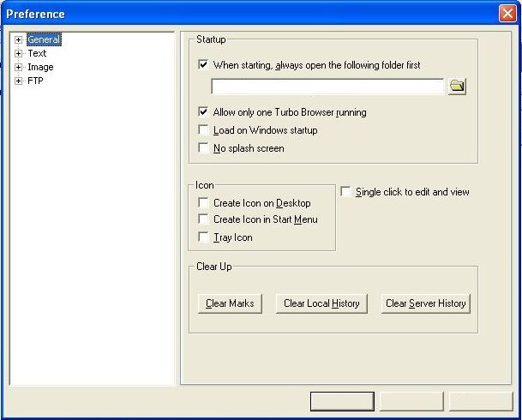Viewport: 522px width, 420px height.
Task: Open the Image preferences category
Action: tap(40, 67)
